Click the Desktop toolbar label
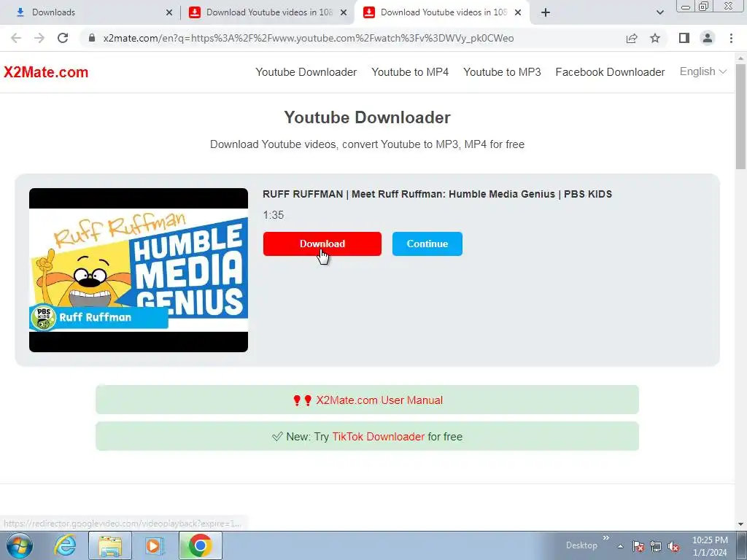Image resolution: width=747 pixels, height=560 pixels. (581, 545)
